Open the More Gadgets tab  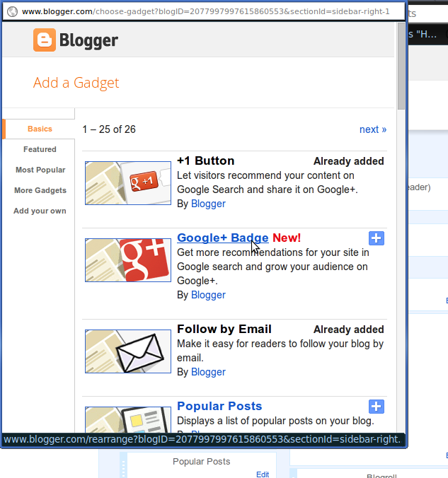click(x=40, y=190)
